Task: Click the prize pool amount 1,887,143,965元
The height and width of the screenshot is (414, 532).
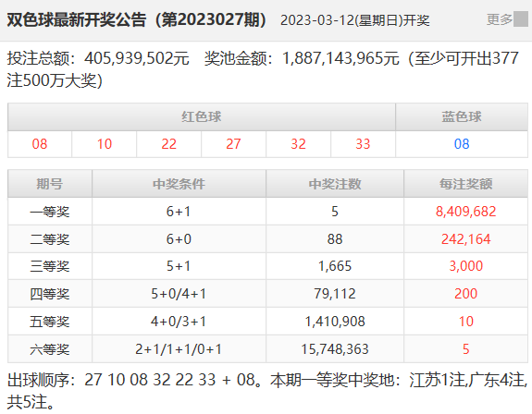Action: click(x=340, y=58)
